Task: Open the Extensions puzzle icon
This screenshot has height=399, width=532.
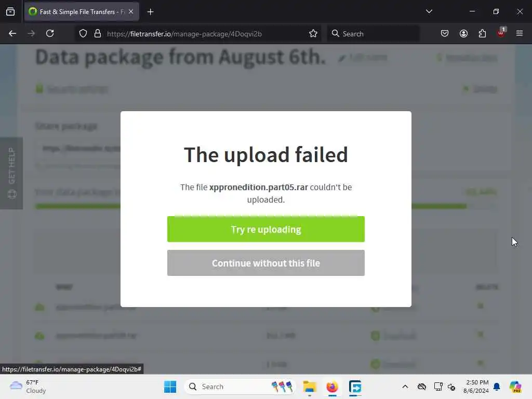Action: (482, 33)
